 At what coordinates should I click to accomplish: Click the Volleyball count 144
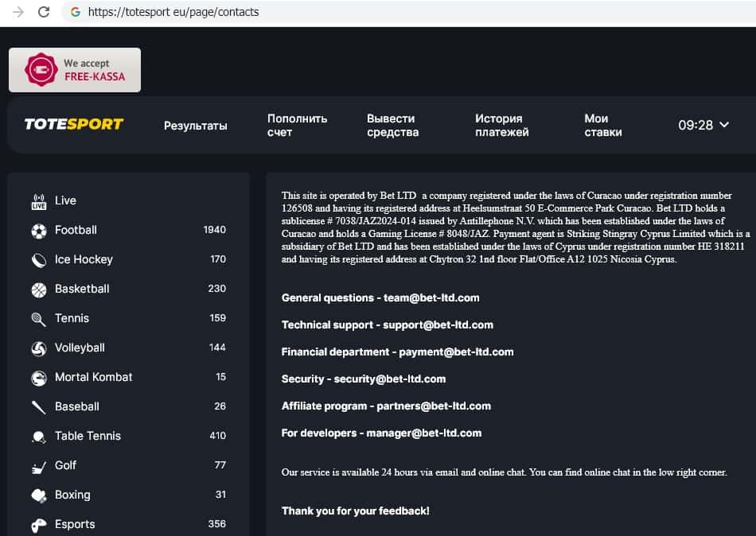[x=217, y=348]
